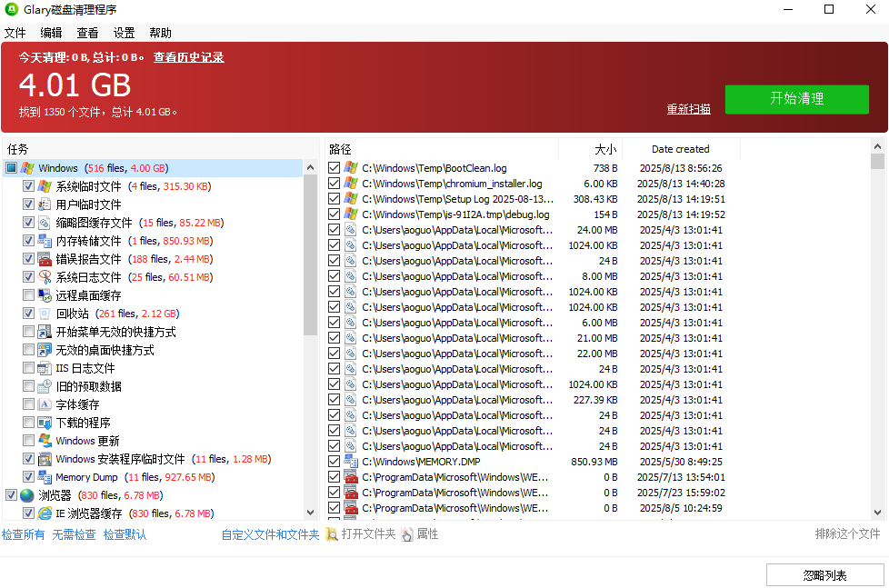Click the 浏览器 globe icon
Screen dimensions: 889x588
pyautogui.click(x=27, y=495)
